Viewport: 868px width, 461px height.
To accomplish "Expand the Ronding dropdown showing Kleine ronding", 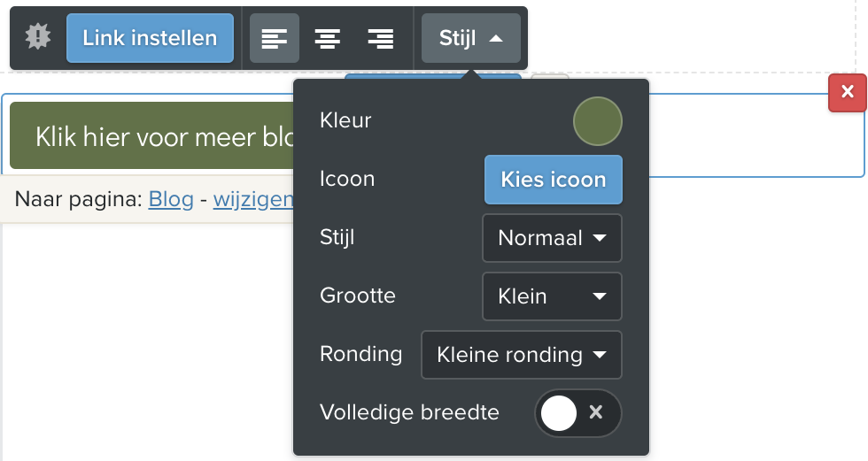I will point(522,355).
